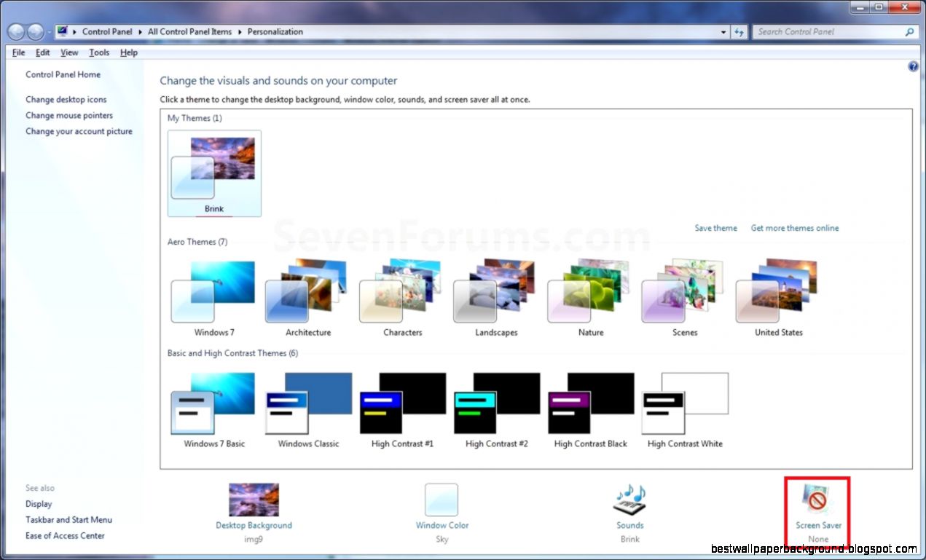Click the search magnifier icon

tap(909, 32)
